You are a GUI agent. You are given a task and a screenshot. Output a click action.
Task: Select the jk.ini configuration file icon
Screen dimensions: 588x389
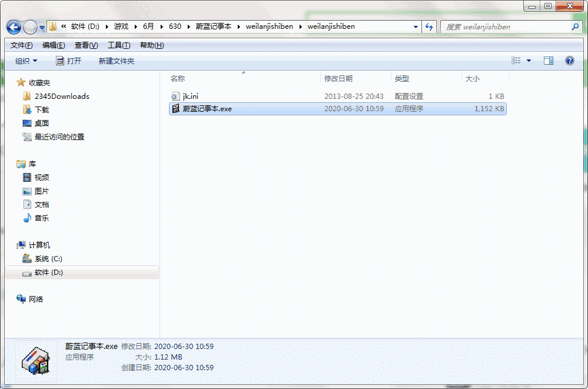click(175, 96)
